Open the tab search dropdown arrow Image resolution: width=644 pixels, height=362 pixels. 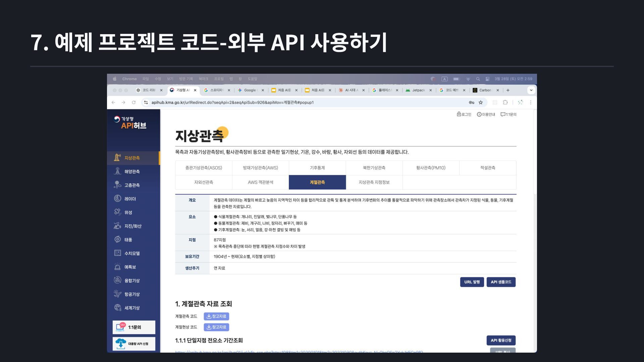click(531, 90)
